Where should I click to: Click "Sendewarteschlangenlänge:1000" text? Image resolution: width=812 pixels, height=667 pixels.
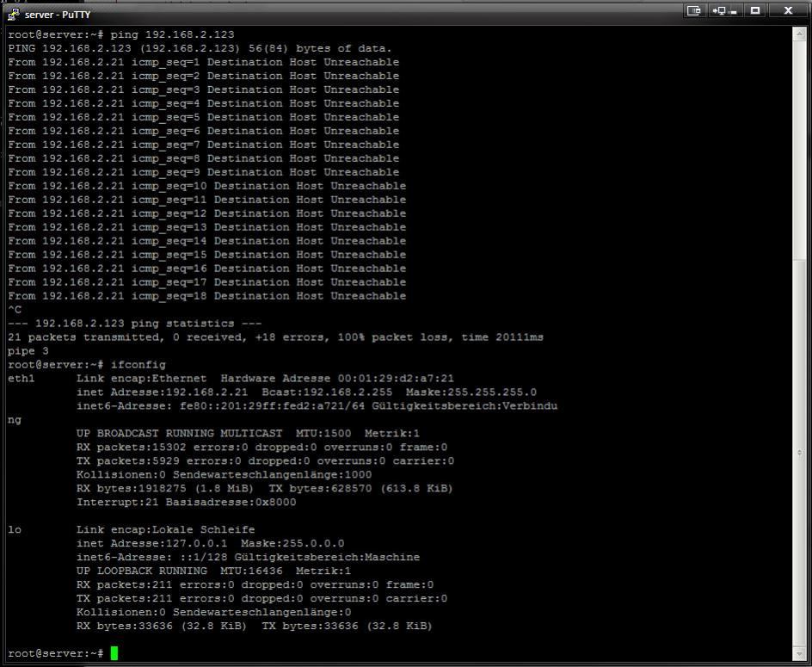point(273,475)
